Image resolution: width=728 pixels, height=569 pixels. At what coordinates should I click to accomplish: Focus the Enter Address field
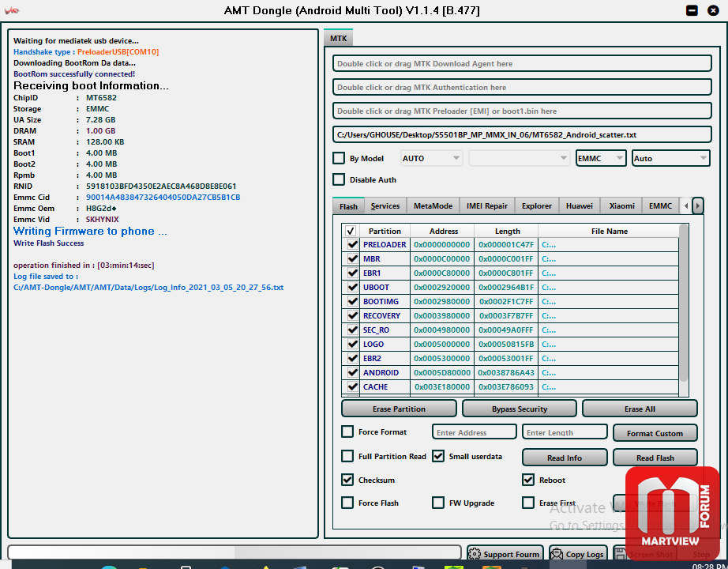[474, 432]
